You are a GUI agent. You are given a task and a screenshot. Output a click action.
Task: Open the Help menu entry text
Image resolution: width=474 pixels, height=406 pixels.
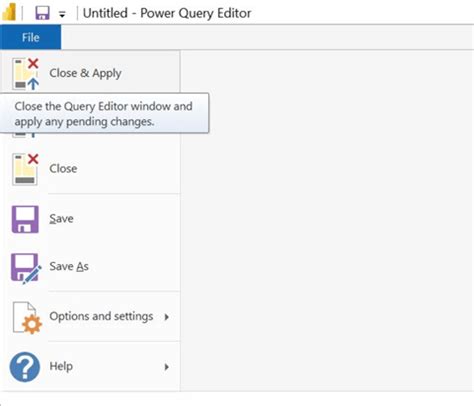point(61,366)
